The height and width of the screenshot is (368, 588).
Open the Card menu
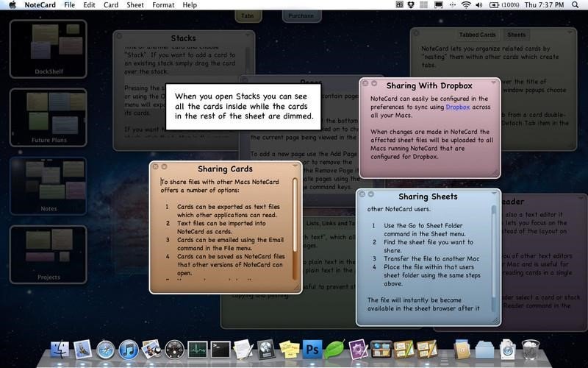(111, 5)
